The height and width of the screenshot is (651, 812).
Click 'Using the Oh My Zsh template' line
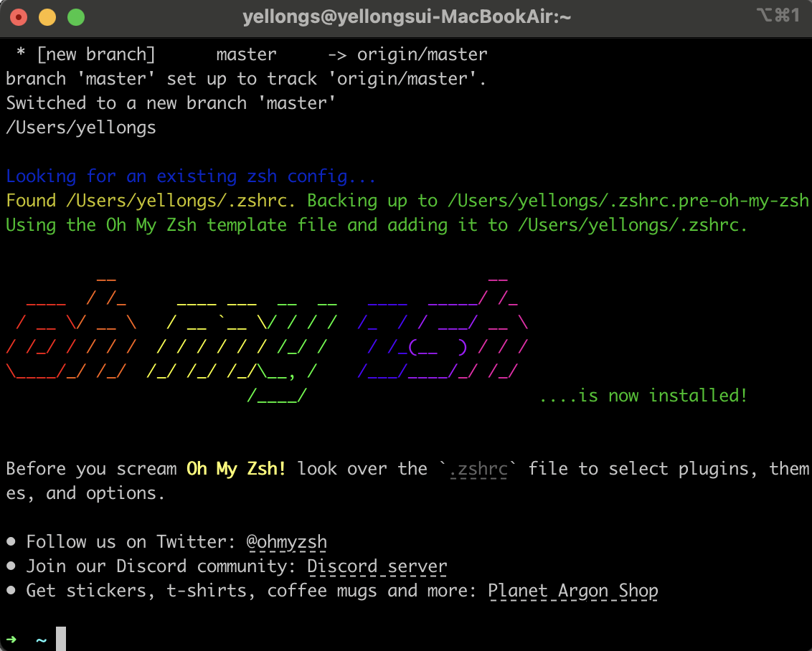pyautogui.click(x=377, y=225)
